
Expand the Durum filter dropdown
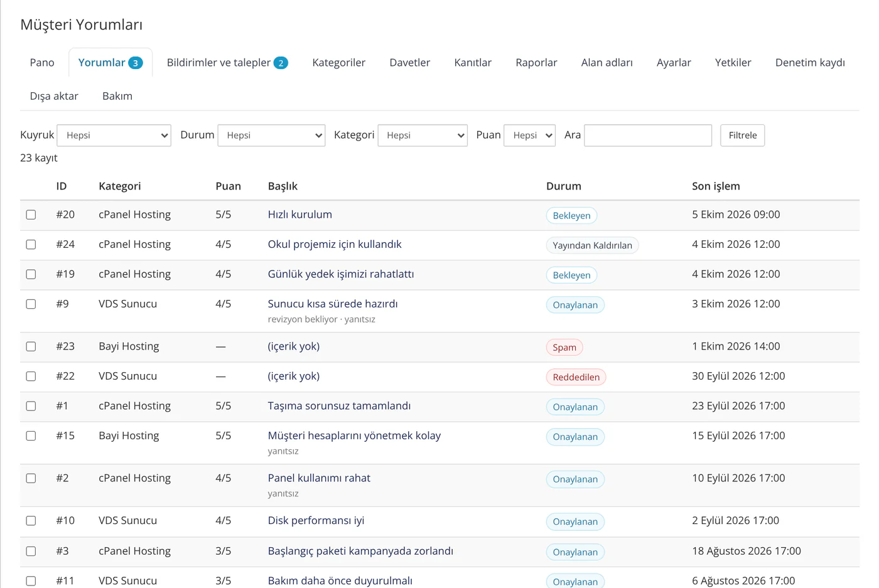[271, 136]
